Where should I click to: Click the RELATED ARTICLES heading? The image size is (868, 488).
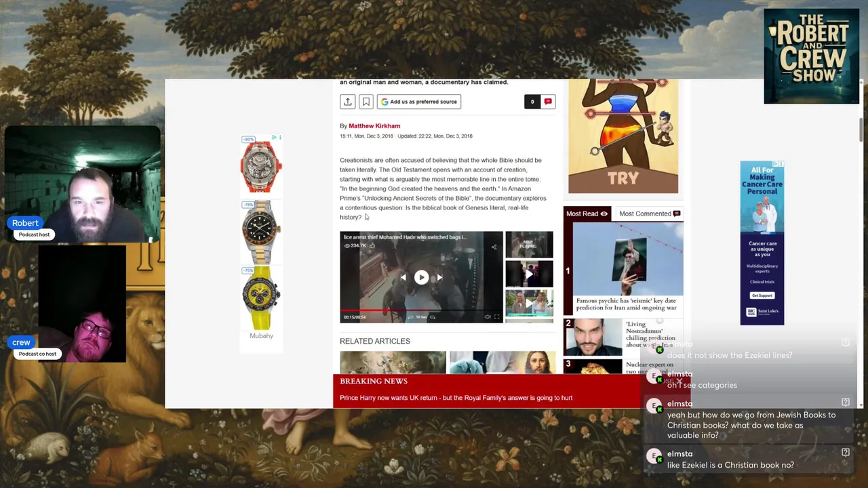tap(375, 341)
